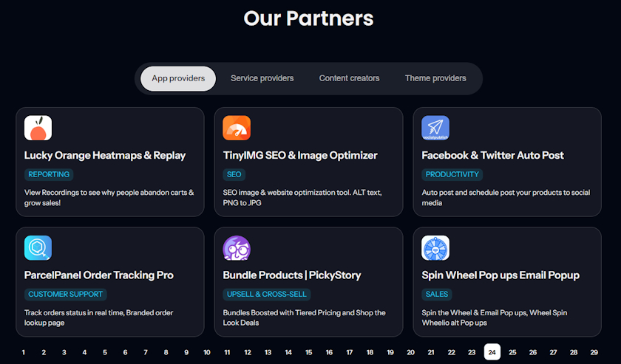Go to pagination page 22

[452, 352]
